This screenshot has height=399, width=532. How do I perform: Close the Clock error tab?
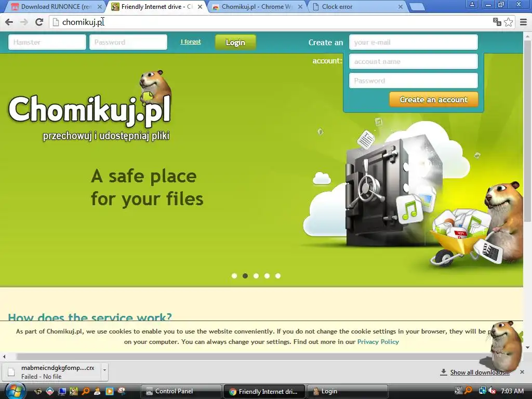point(401,7)
